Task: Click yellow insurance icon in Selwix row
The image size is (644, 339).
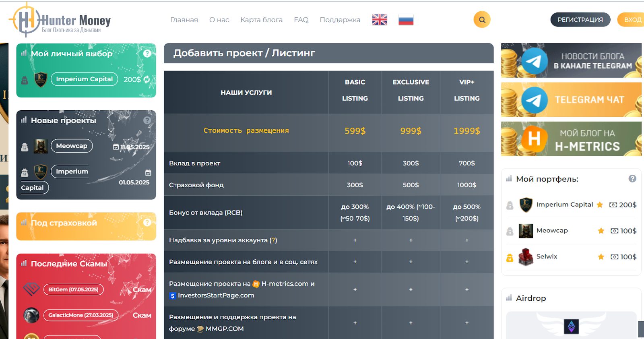Action: click(510, 258)
